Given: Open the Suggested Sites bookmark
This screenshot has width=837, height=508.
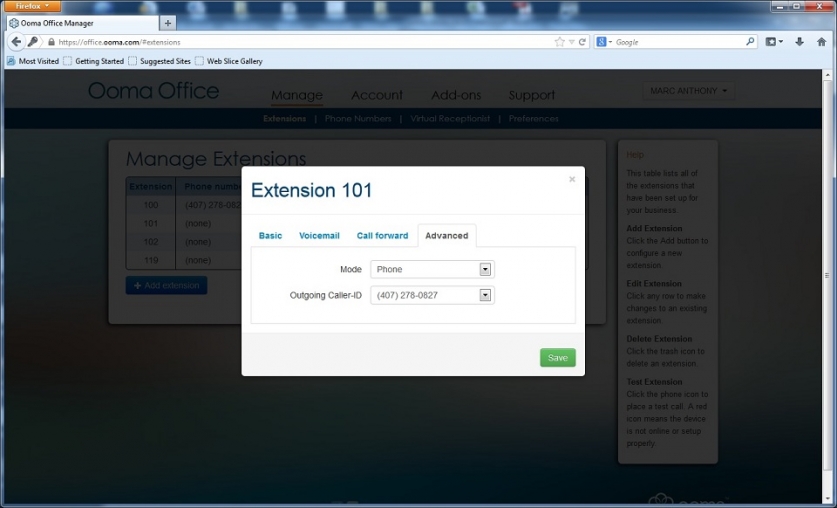Looking at the screenshot, I should click(159, 61).
